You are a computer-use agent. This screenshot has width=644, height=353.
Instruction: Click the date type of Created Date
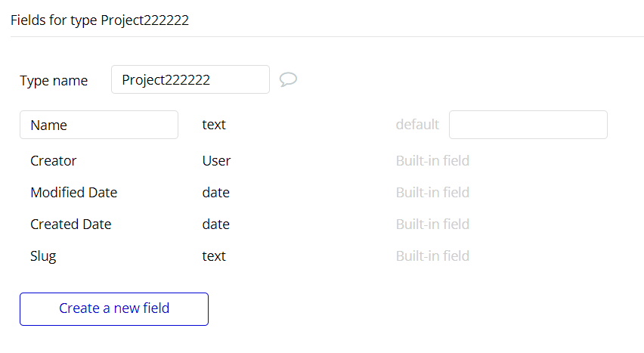(x=216, y=224)
